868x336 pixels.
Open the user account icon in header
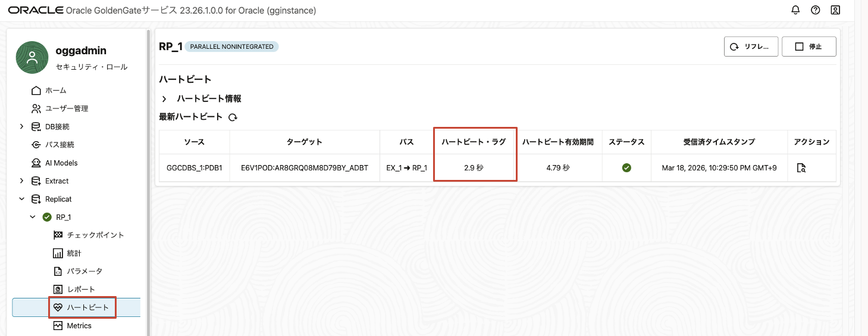[835, 10]
